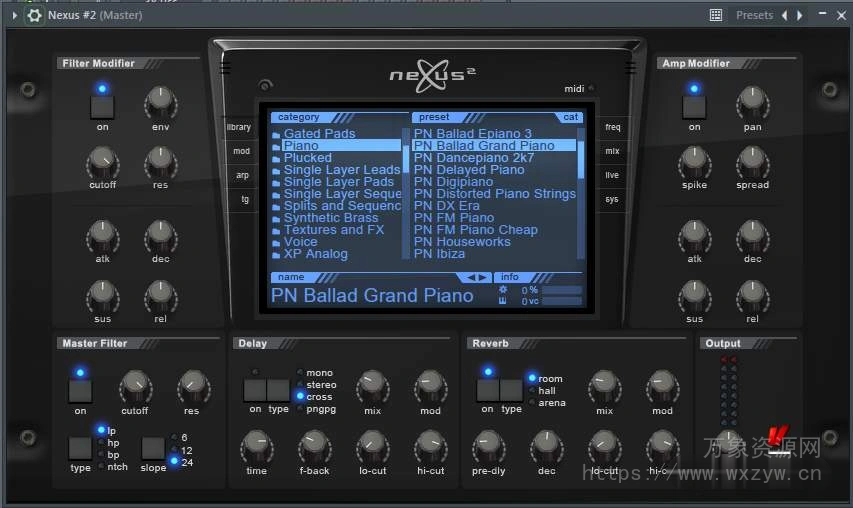The height and width of the screenshot is (508, 853).
Task: Click the Filter Modifier cutoff knob
Action: click(102, 163)
